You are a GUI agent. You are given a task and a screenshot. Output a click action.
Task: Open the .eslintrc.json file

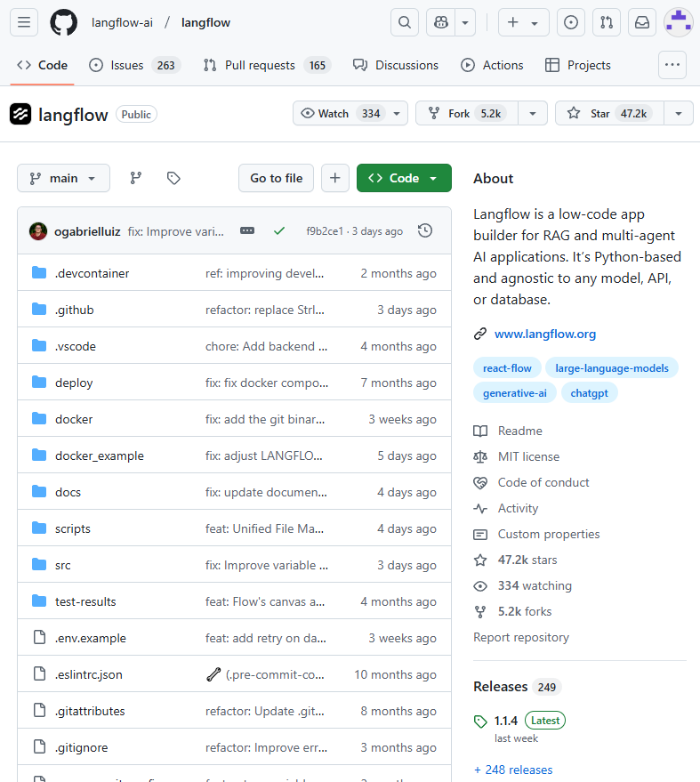tap(89, 674)
